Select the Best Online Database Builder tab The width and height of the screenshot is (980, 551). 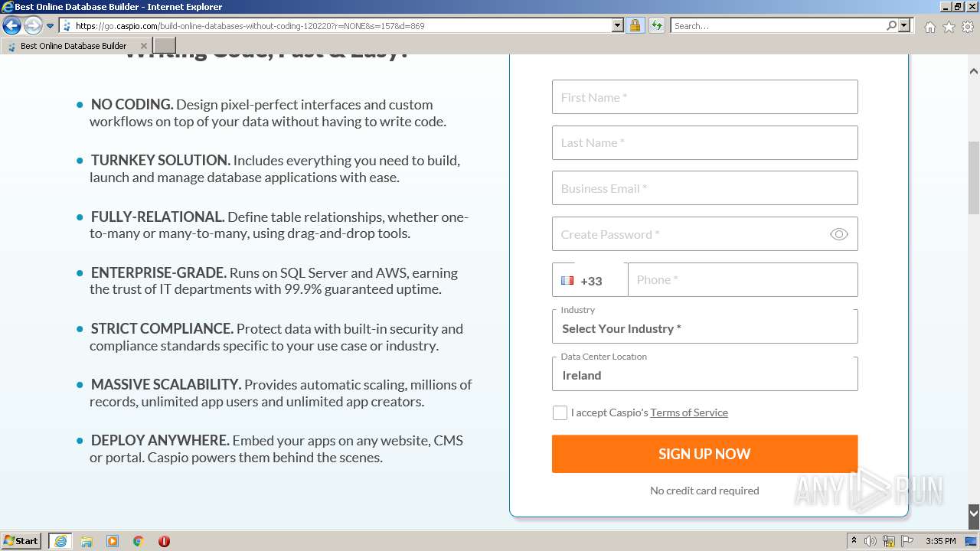pyautogui.click(x=75, y=46)
